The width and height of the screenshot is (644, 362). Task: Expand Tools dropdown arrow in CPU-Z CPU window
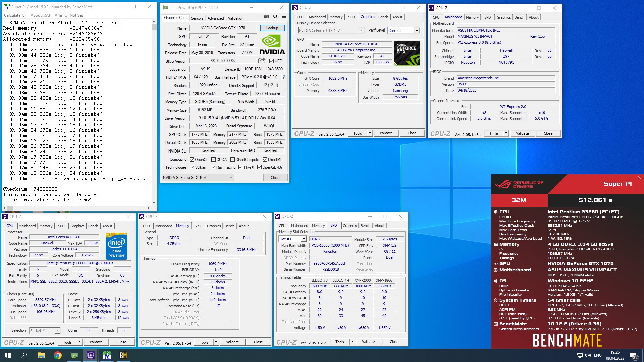point(79,342)
